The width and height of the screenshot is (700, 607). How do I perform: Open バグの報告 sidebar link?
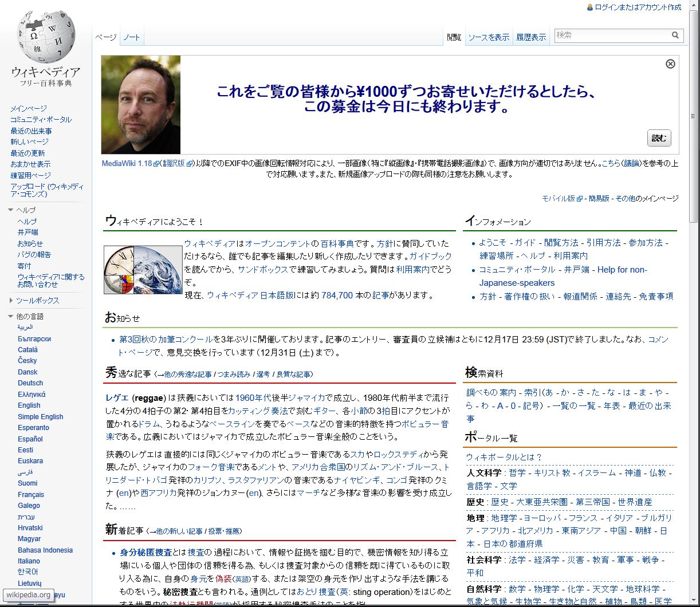point(34,255)
